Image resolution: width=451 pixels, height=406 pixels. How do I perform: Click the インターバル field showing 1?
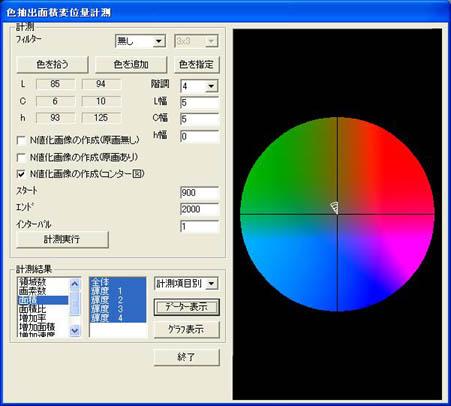pyautogui.click(x=199, y=226)
